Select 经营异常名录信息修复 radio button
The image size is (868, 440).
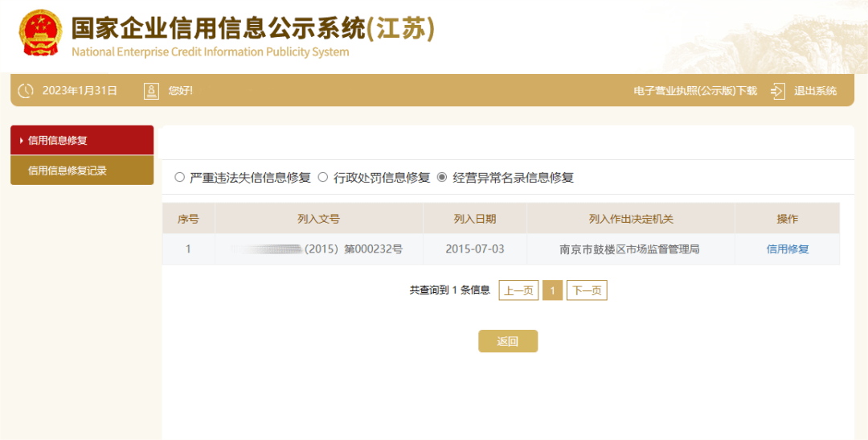click(442, 178)
